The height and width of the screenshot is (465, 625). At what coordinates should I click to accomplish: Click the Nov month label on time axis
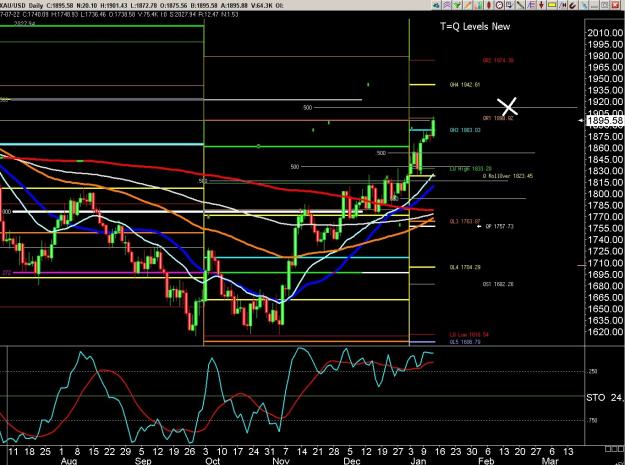(x=281, y=461)
